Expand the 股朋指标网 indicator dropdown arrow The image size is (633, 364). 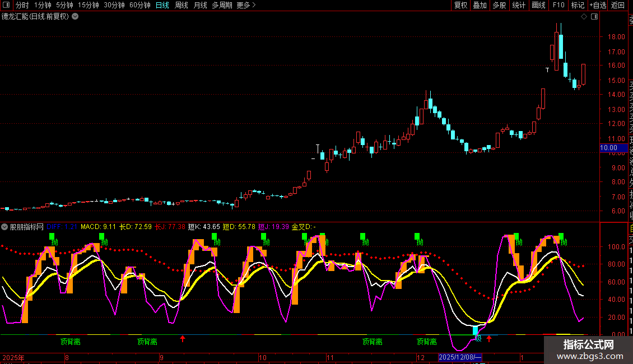coord(4,227)
